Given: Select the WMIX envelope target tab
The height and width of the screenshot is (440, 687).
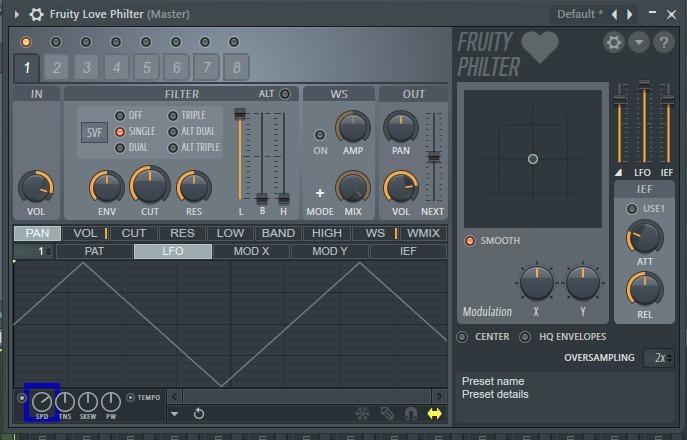Looking at the screenshot, I should tap(423, 233).
